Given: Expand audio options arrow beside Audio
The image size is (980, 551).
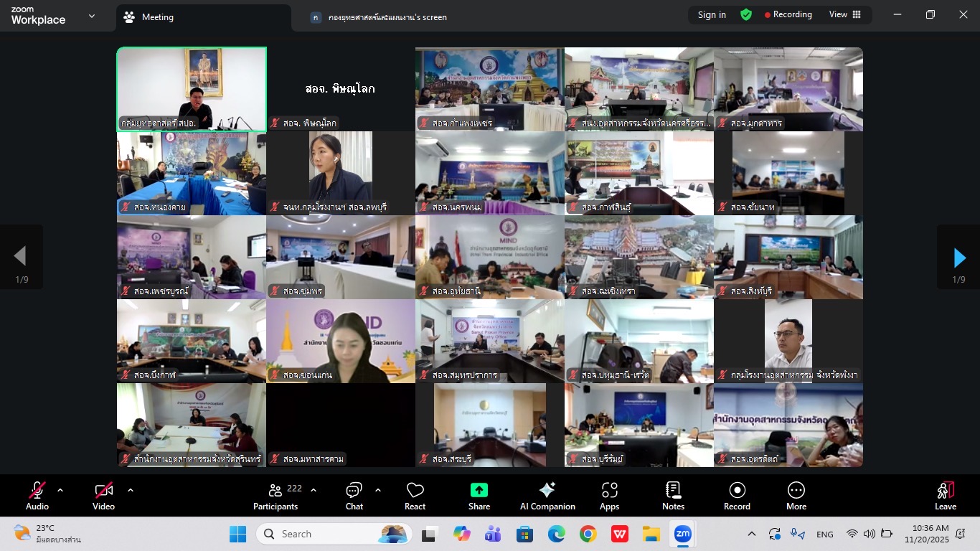Looking at the screenshot, I should coord(60,490).
